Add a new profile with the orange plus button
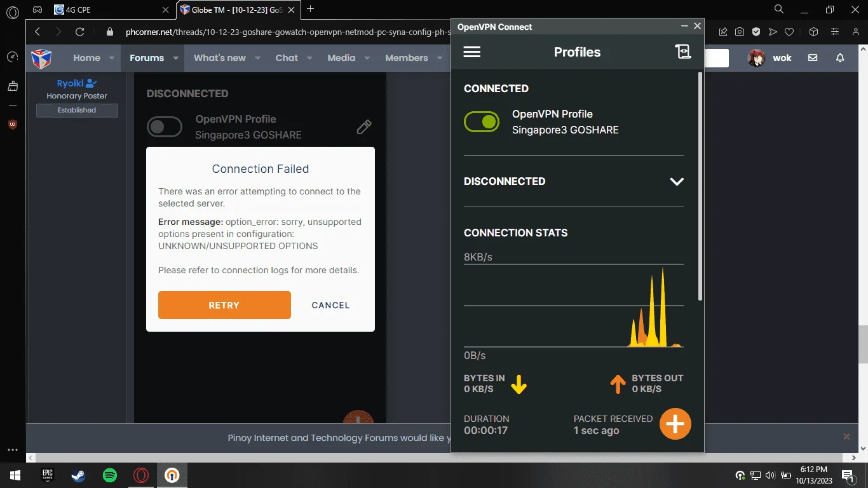Image resolution: width=868 pixels, height=488 pixels. point(675,424)
